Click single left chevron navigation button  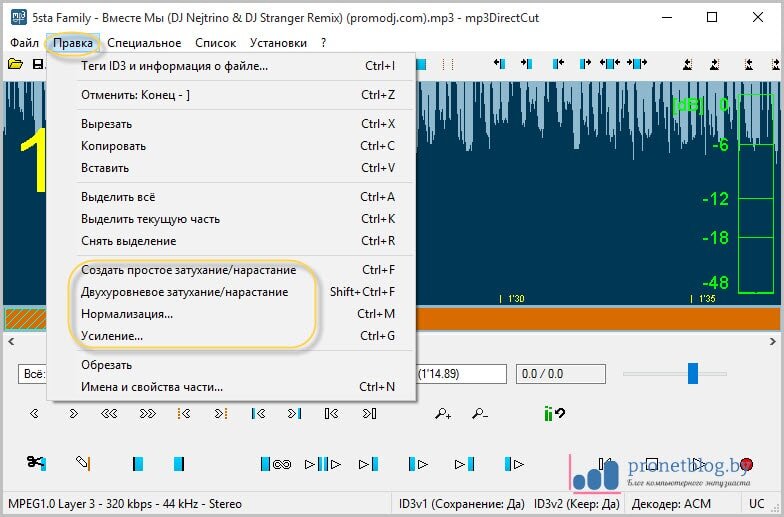click(34, 414)
